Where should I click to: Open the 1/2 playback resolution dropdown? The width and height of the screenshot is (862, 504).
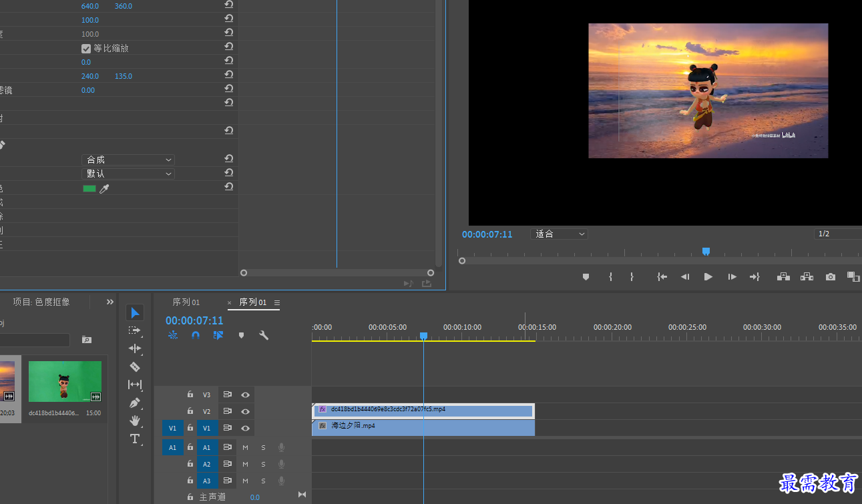(838, 234)
